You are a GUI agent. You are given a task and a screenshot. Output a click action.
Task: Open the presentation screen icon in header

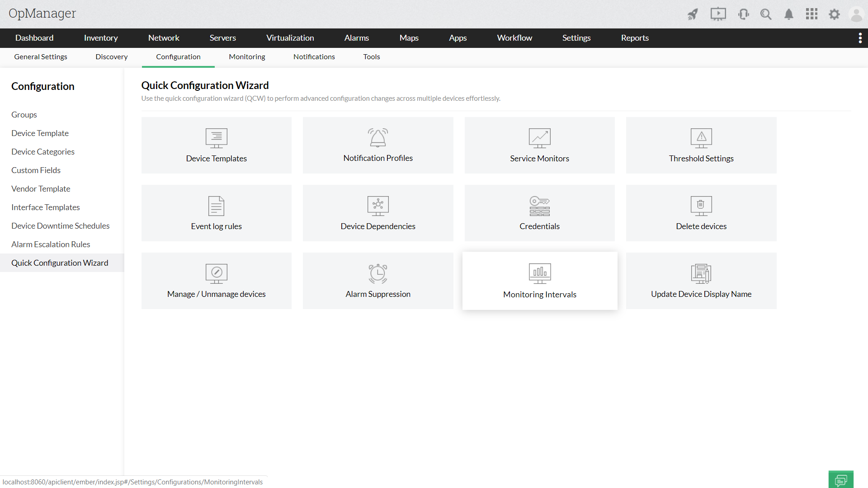click(718, 14)
